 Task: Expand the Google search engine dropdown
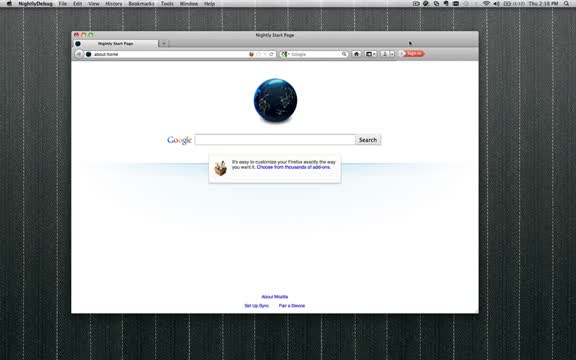click(285, 54)
